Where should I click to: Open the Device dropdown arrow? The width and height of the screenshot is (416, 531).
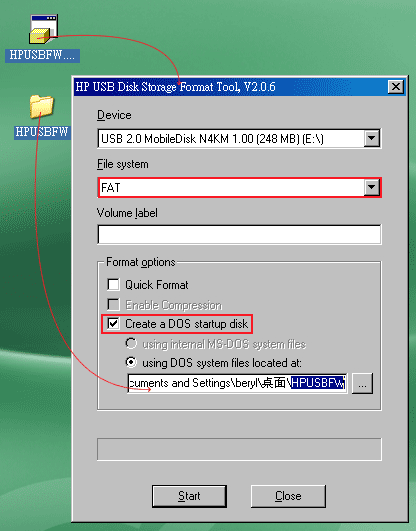(372, 139)
